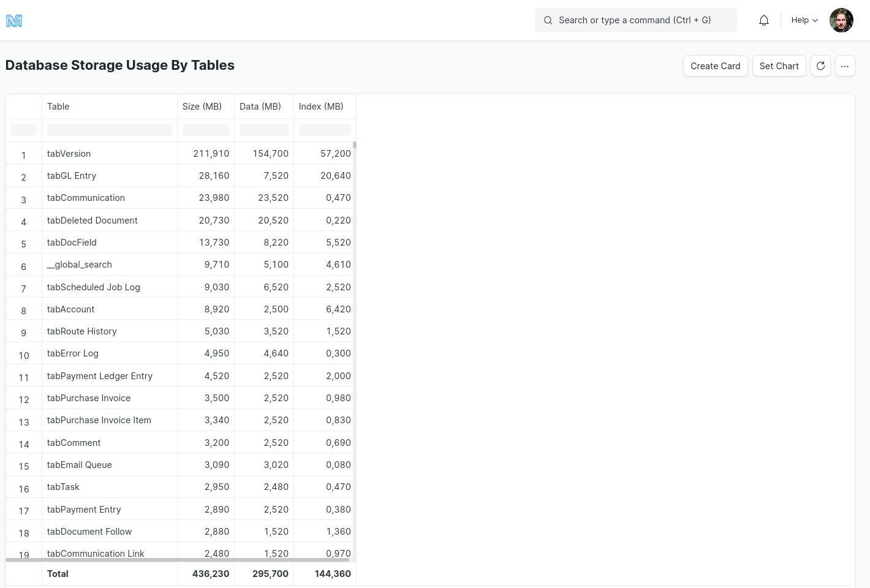The width and height of the screenshot is (870, 588).
Task: Click the vertical table scrollbar
Action: pos(355,145)
